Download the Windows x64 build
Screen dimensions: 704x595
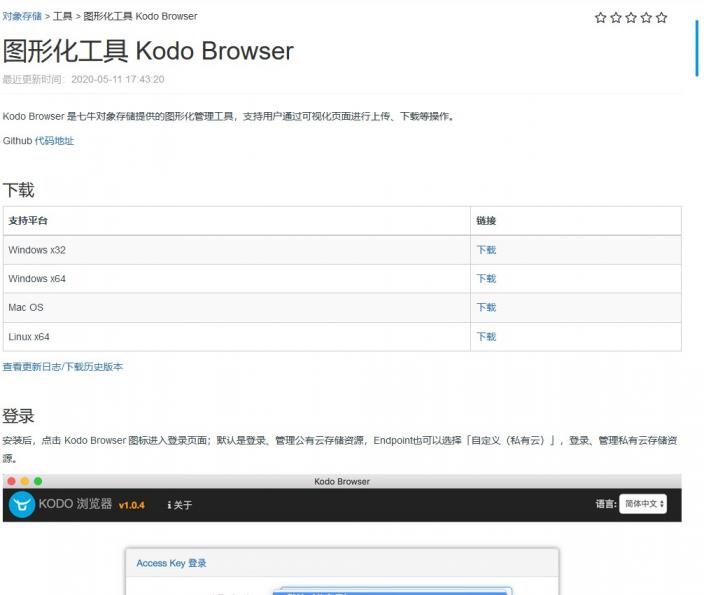coord(486,278)
